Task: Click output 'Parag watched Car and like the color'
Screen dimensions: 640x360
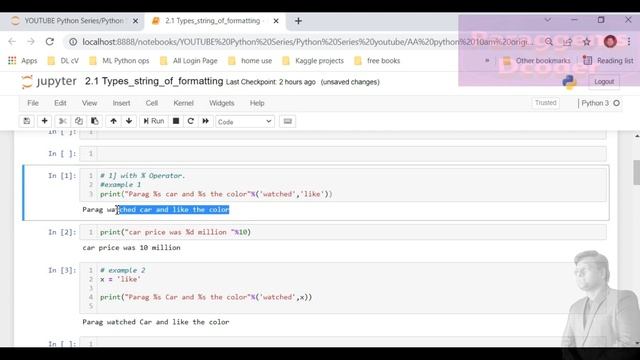Action: (x=156, y=322)
